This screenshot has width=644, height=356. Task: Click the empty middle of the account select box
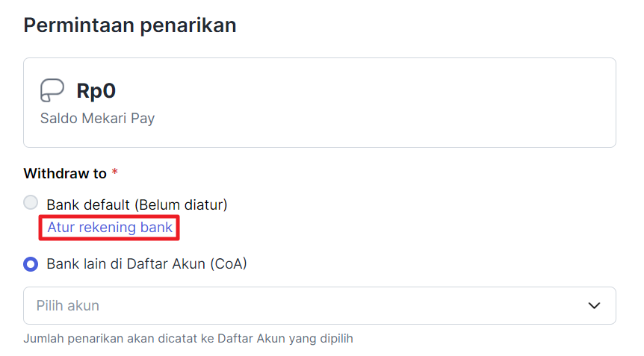(x=336, y=305)
